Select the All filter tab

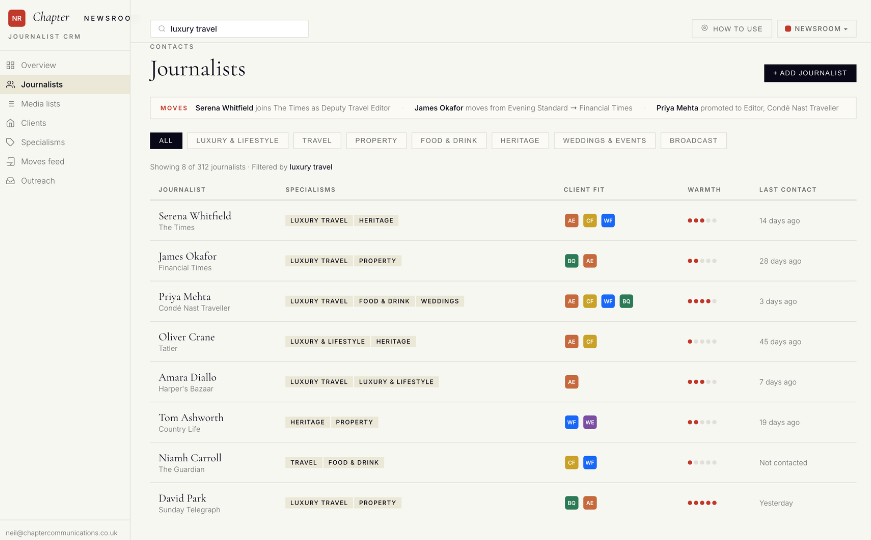[166, 141]
